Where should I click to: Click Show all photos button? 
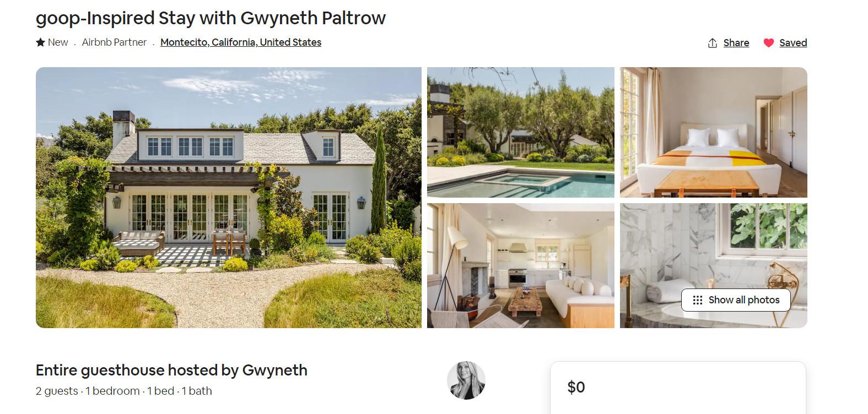coord(736,300)
